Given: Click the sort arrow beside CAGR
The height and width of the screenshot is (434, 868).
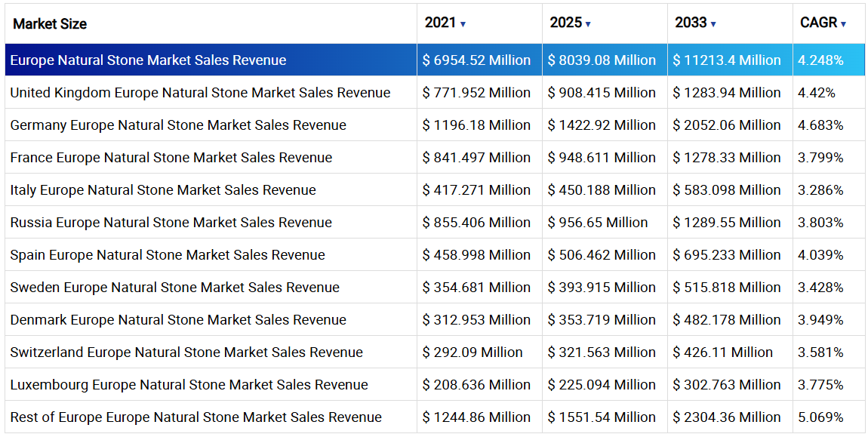Looking at the screenshot, I should [x=843, y=24].
